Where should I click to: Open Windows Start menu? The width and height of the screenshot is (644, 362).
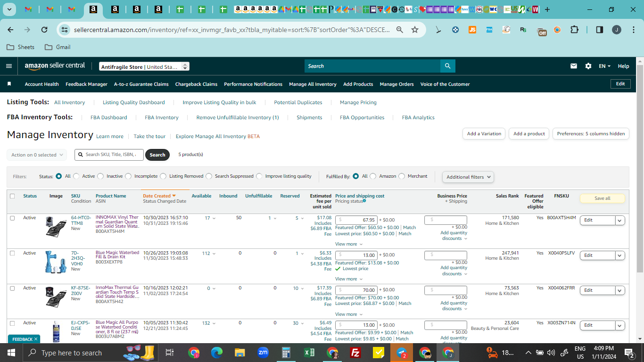pos(11,353)
